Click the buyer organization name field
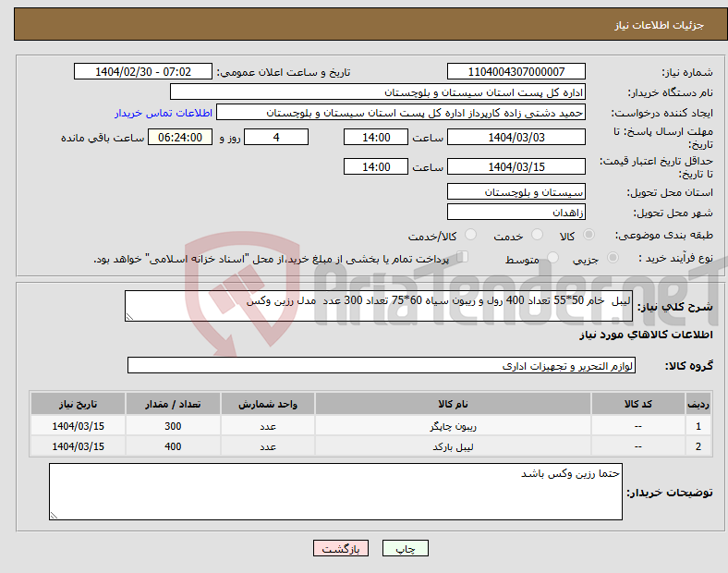Image resolution: width=728 pixels, height=573 pixels. pyautogui.click(x=378, y=91)
